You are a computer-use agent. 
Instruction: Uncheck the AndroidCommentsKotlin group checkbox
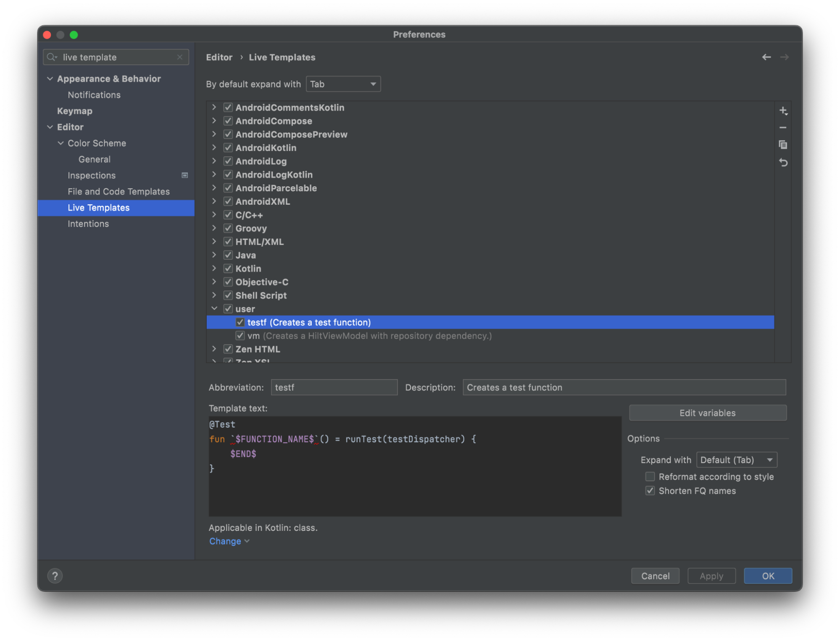228,108
